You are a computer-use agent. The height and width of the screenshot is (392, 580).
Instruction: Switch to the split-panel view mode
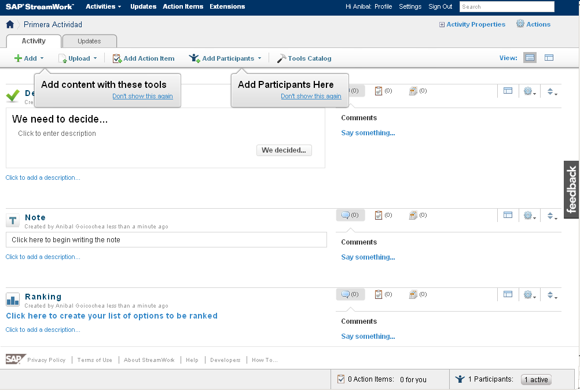pyautogui.click(x=549, y=58)
